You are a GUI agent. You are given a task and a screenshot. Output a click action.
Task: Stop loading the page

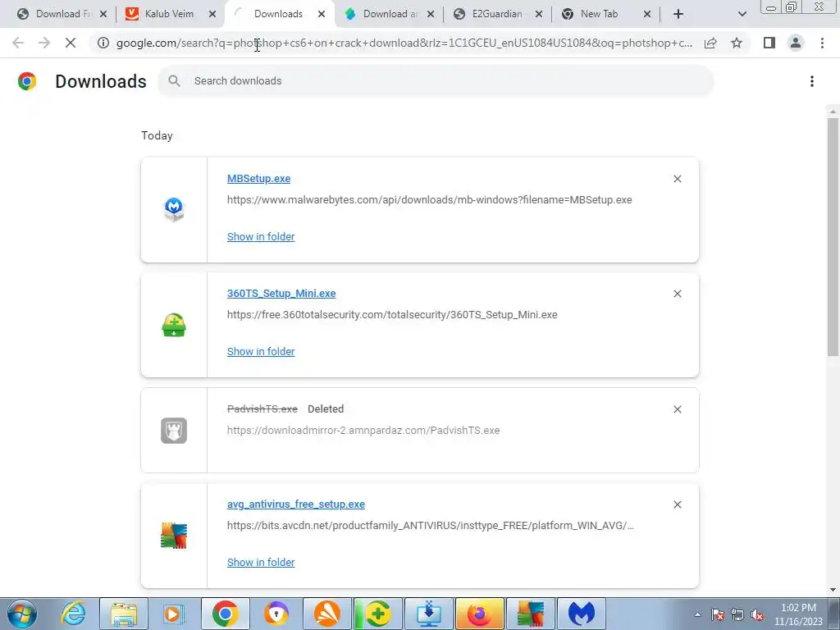71,43
